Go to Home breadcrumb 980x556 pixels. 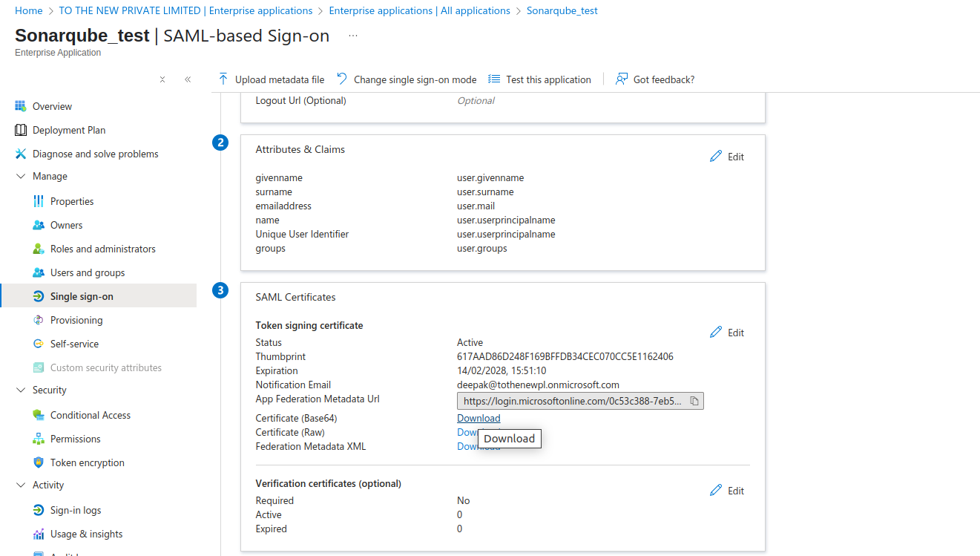[x=29, y=10]
